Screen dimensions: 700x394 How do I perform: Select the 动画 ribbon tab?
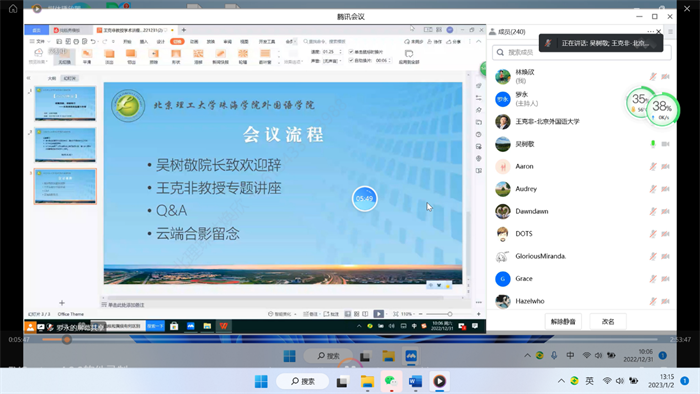[194, 41]
